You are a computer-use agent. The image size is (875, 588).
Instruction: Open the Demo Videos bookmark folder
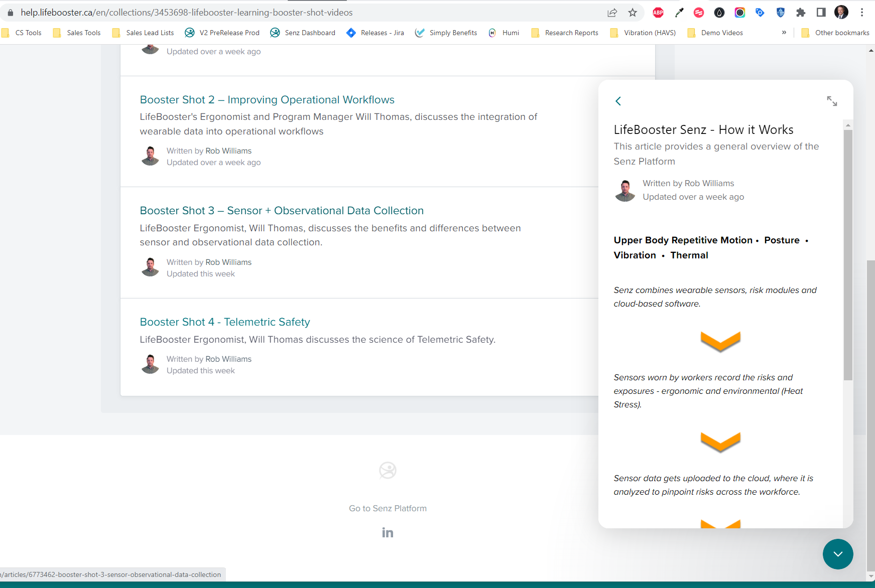click(x=715, y=33)
